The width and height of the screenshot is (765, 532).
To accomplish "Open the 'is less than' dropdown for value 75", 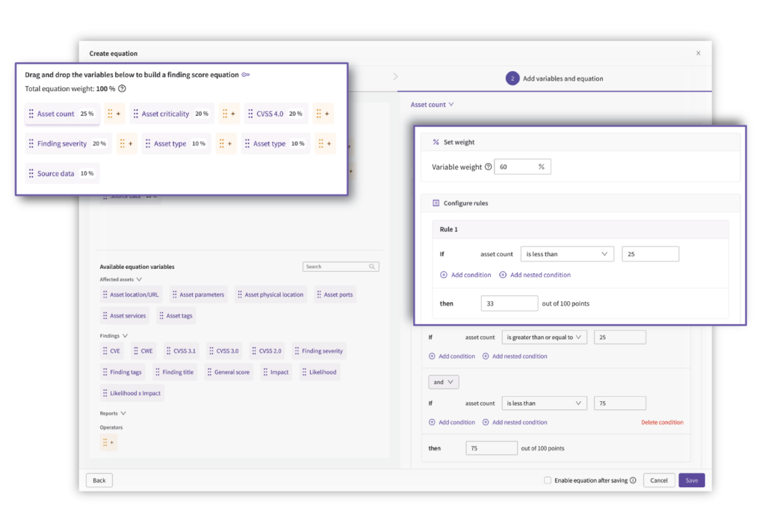I will point(544,403).
